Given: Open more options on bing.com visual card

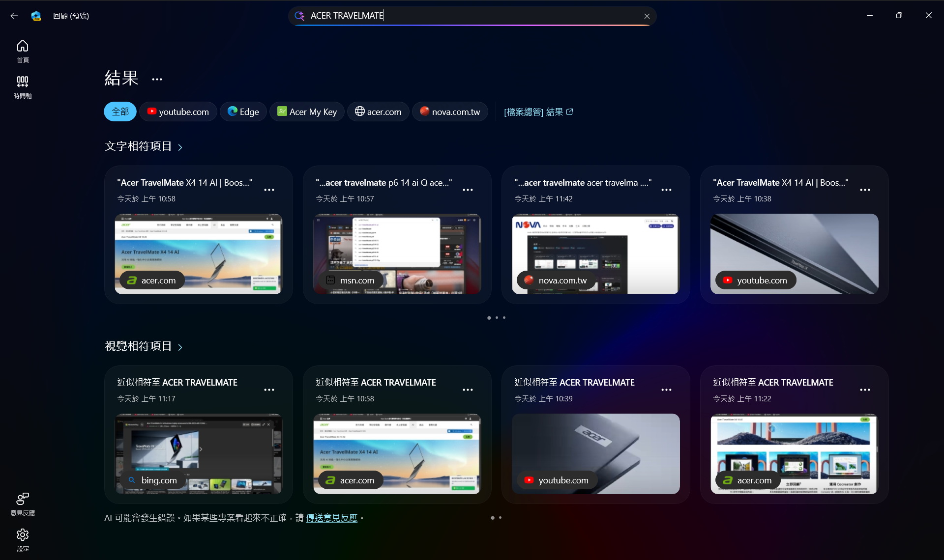Looking at the screenshot, I should coord(269,390).
